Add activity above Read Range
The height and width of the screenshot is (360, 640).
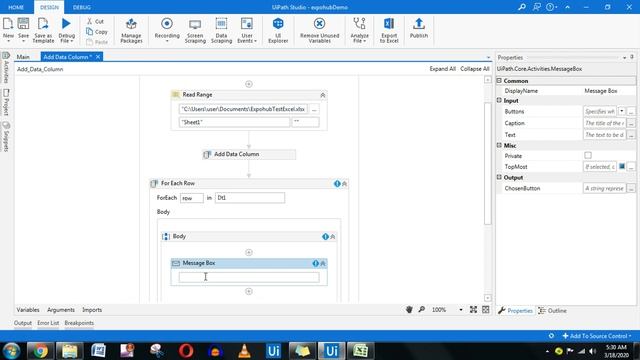[249, 84]
